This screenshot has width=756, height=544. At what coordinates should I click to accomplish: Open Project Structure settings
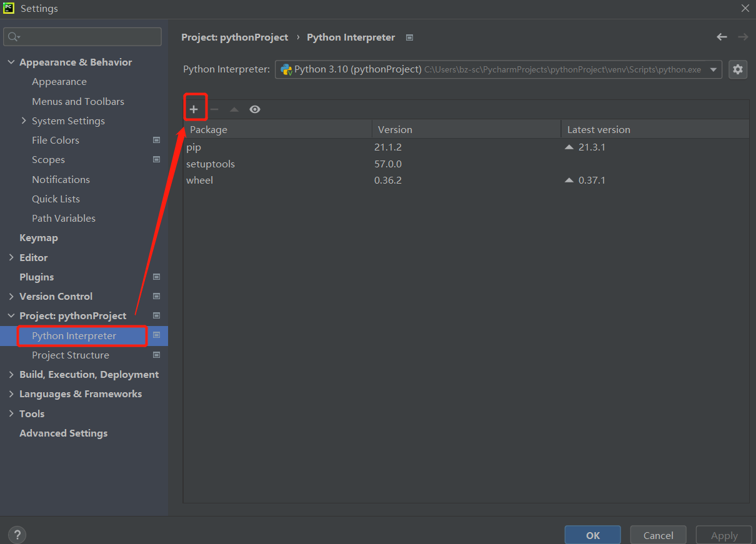(x=71, y=355)
